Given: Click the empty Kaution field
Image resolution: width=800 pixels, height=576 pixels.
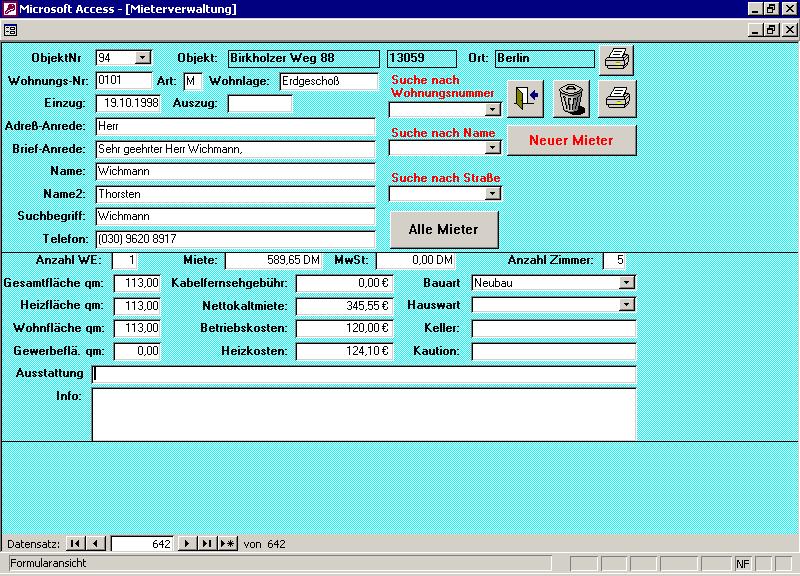Looking at the screenshot, I should (x=554, y=351).
